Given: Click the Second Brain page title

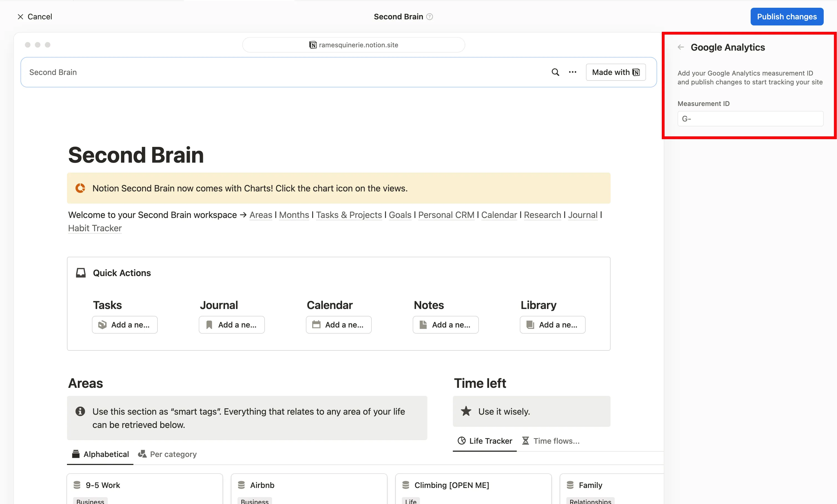Looking at the screenshot, I should click(x=136, y=155).
